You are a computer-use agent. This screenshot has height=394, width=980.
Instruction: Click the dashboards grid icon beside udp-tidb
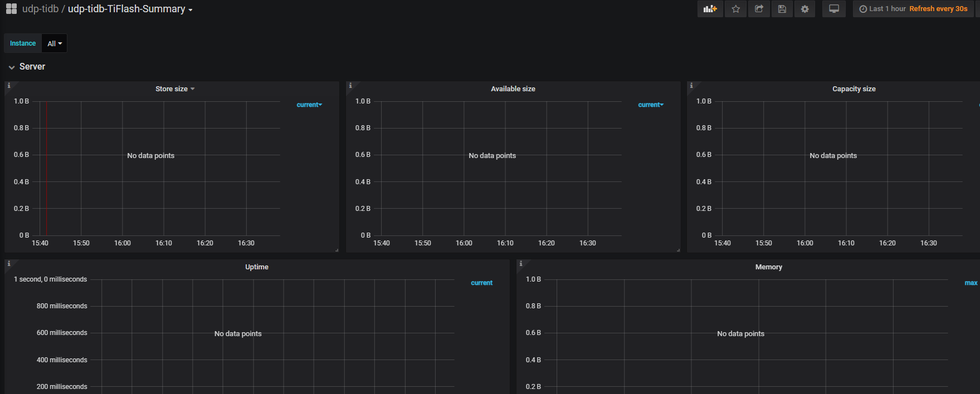11,9
